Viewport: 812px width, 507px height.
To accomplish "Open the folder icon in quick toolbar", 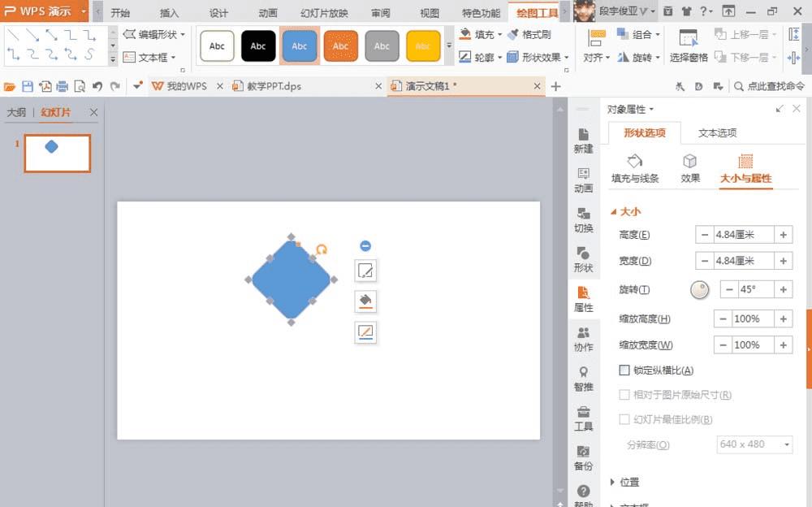I will pos(10,87).
